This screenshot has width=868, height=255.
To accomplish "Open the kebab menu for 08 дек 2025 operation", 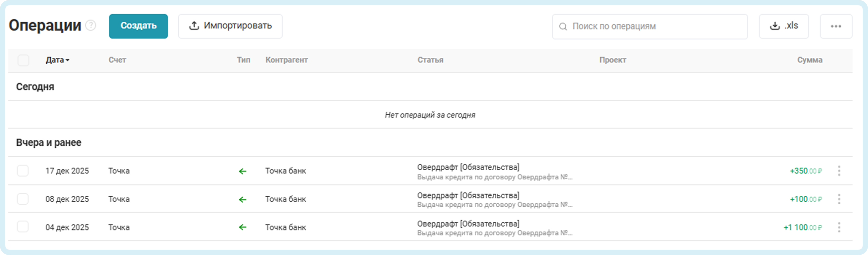I will click(839, 199).
